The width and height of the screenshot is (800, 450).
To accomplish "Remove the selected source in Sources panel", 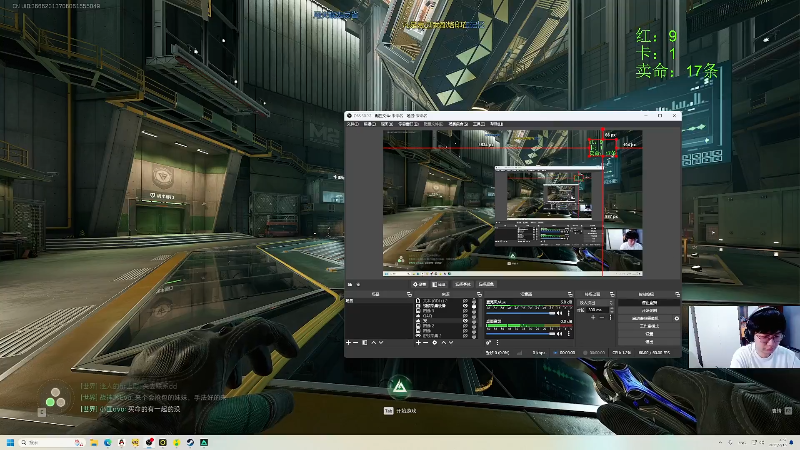I will (426, 343).
